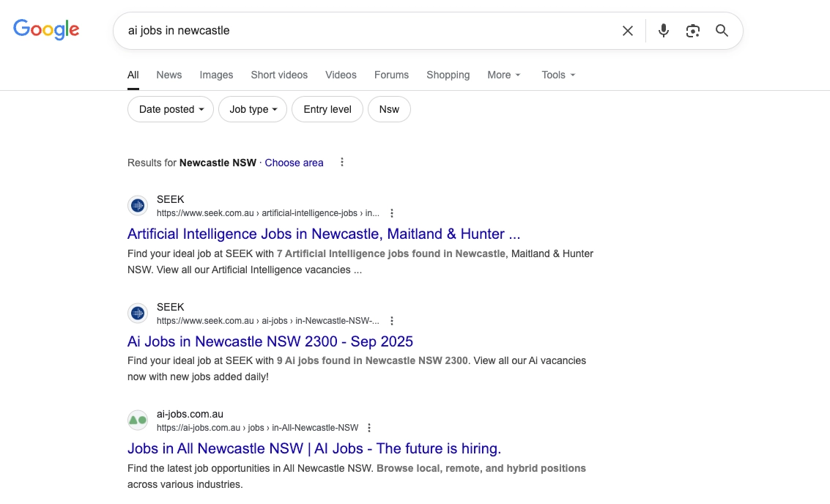This screenshot has height=504, width=830.
Task: Click seek.com.au artificial-intelligence-jobs URL breadcrumb
Action: pos(268,213)
